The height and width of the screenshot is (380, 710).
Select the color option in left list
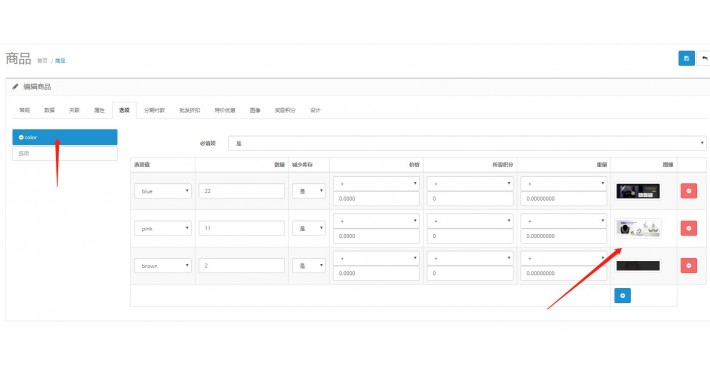65,137
